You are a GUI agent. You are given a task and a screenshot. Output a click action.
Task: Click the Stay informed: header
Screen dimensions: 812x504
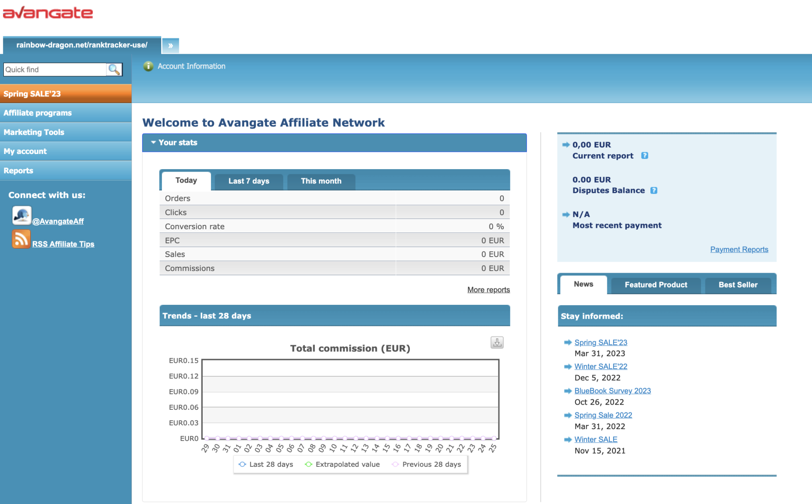point(667,316)
